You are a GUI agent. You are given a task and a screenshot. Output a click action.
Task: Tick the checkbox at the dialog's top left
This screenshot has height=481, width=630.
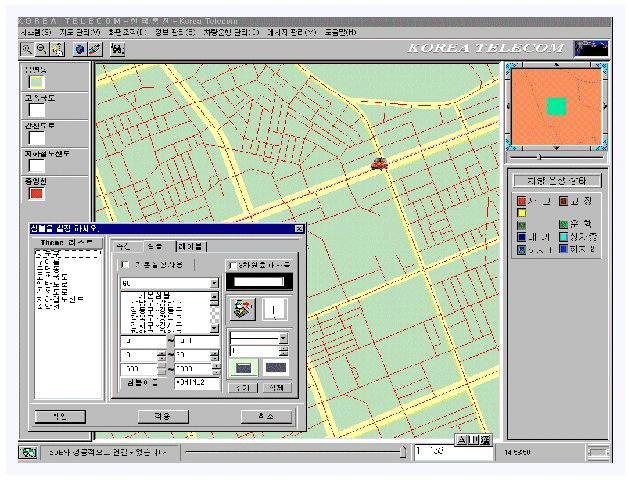pos(125,265)
